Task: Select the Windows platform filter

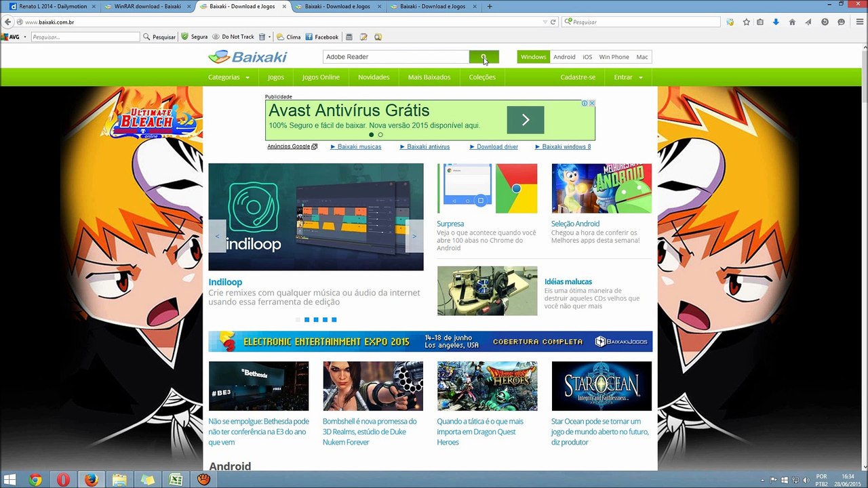Action: tap(533, 57)
